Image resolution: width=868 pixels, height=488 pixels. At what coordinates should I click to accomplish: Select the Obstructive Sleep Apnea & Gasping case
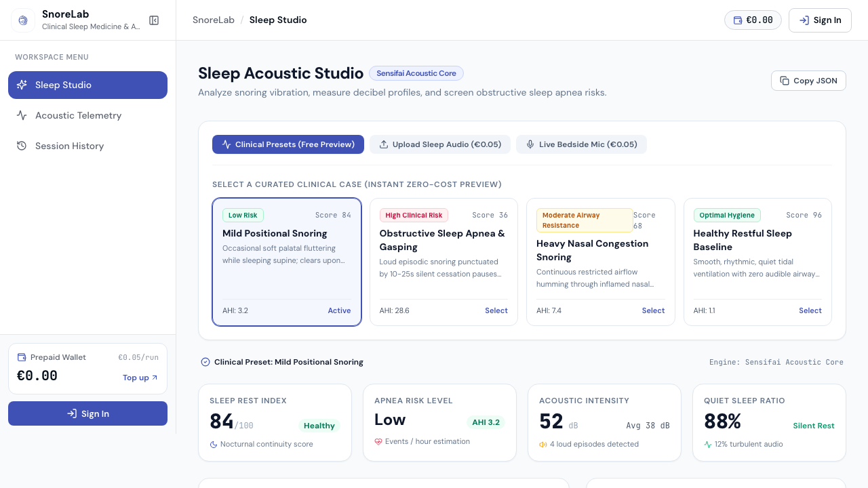443,262
